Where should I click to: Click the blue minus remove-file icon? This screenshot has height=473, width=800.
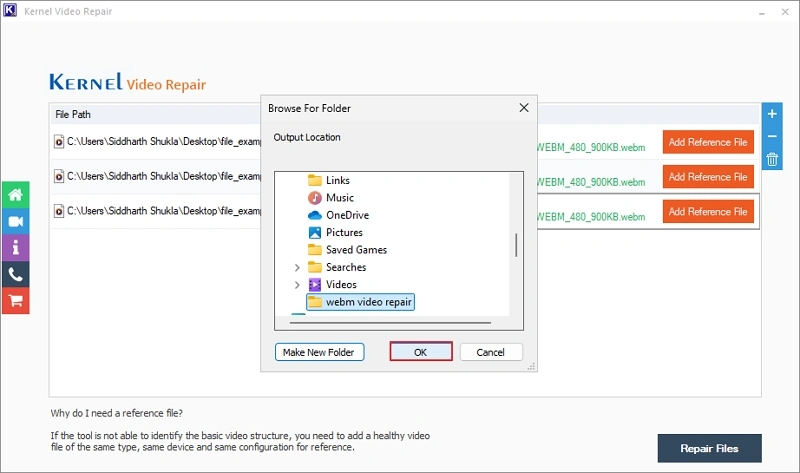pyautogui.click(x=772, y=136)
